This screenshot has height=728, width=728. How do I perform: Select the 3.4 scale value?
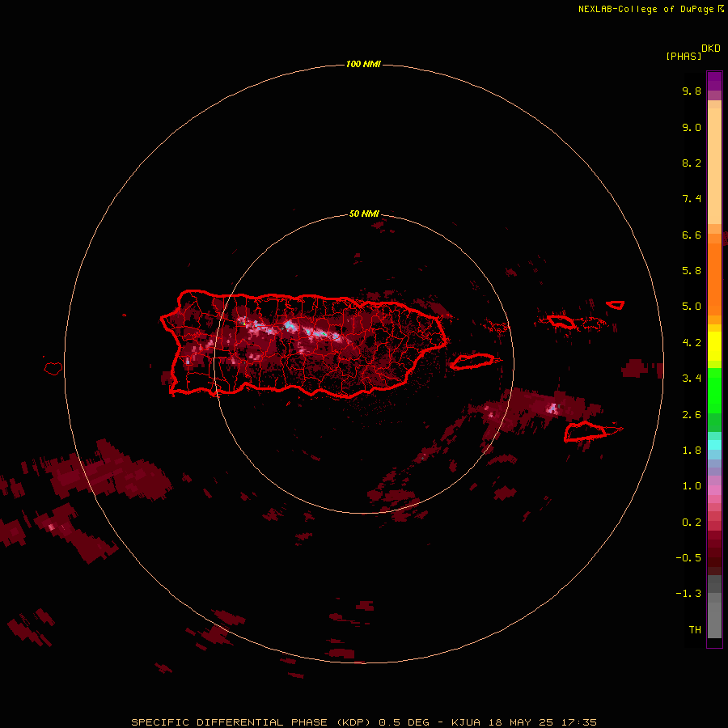pos(692,379)
